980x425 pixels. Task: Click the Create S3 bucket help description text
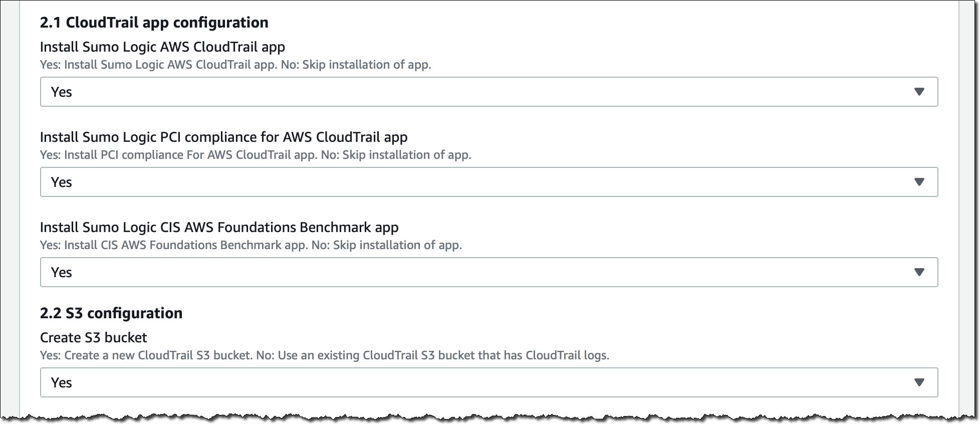325,355
